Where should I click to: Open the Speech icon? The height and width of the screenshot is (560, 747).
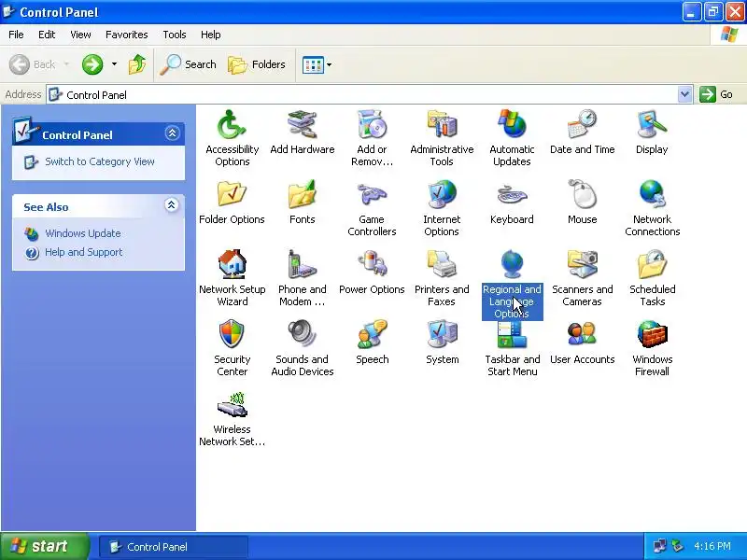(x=372, y=335)
